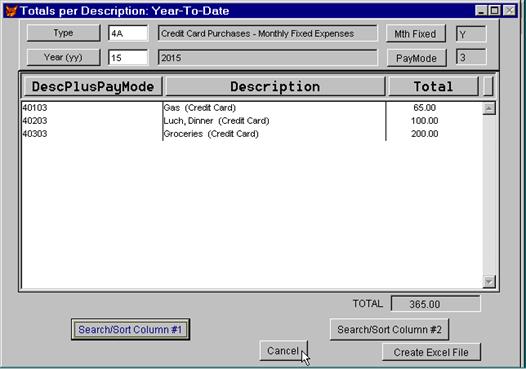Viewport: 526px width, 369px height.
Task: Click the 100.00 total cell
Action: [x=425, y=121]
